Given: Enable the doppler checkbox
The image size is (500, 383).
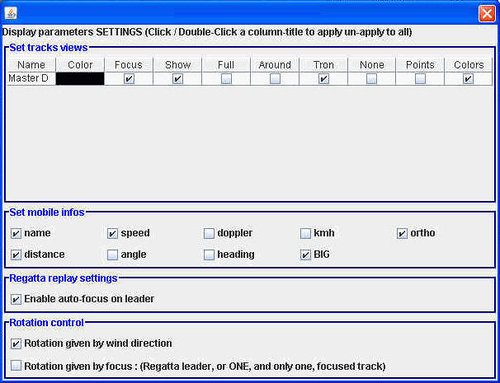Looking at the screenshot, I should point(209,233).
